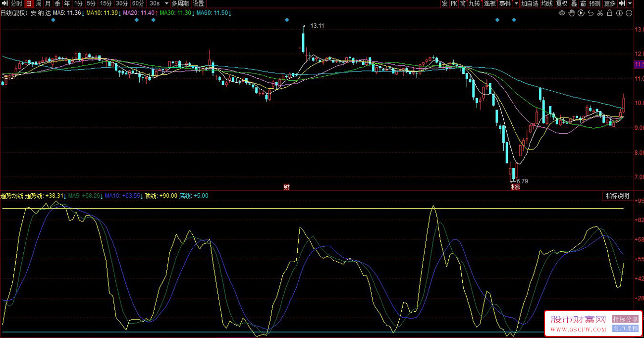The width and height of the screenshot is (644, 338).
Task: Click the purple current price tag on axis
Action: [x=639, y=65]
